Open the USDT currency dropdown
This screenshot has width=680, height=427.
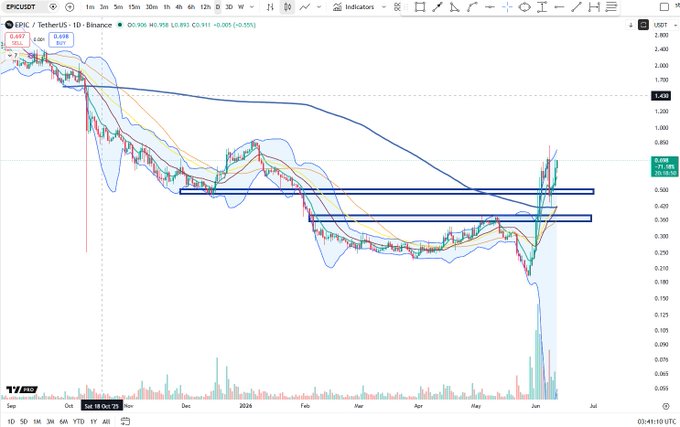point(665,25)
